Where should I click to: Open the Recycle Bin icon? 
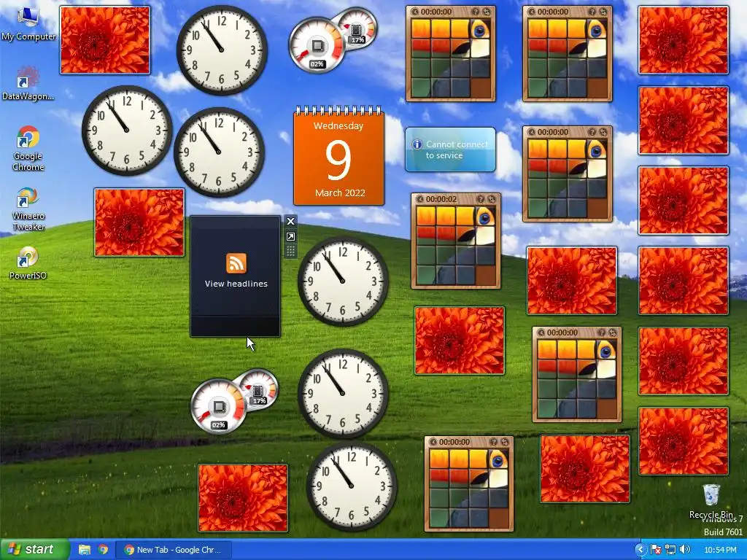pyautogui.click(x=711, y=501)
